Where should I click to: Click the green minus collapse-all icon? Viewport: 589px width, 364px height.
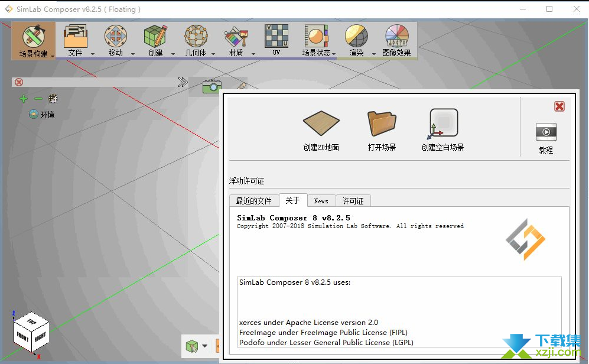pos(38,99)
